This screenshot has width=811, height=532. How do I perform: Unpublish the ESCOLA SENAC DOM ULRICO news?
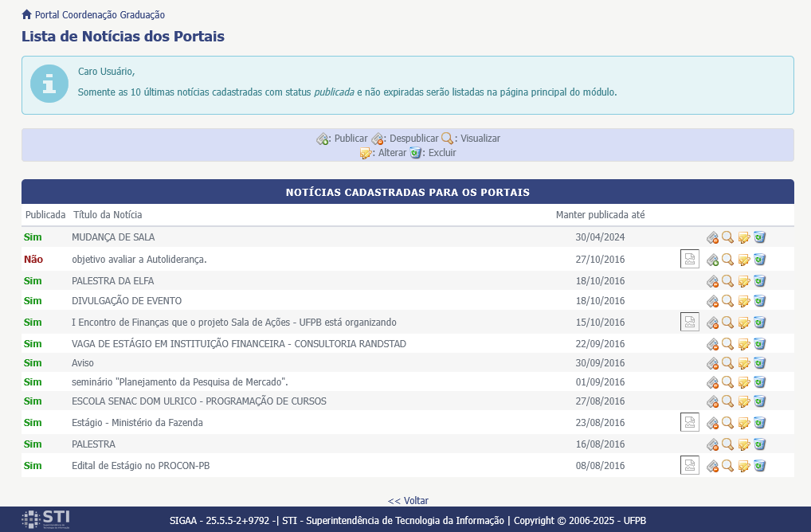click(x=712, y=401)
